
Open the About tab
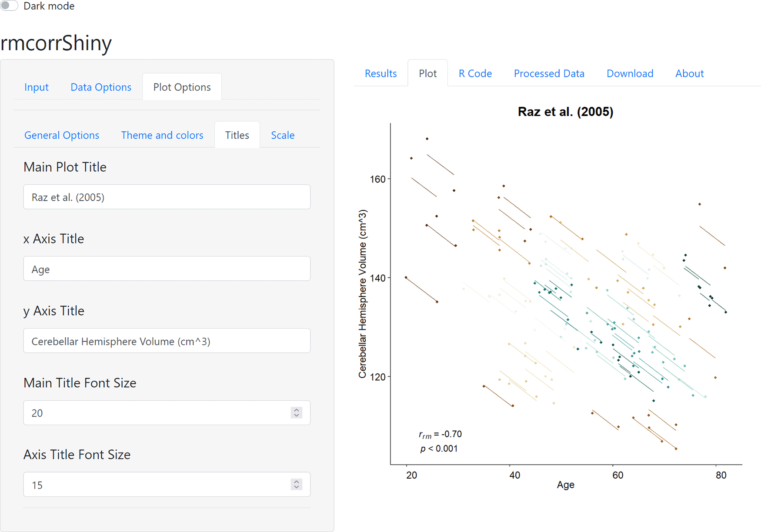coord(689,73)
